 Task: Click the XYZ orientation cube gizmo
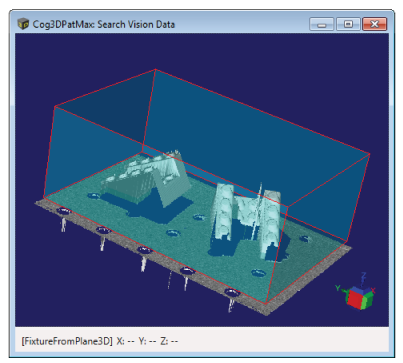coord(356,292)
